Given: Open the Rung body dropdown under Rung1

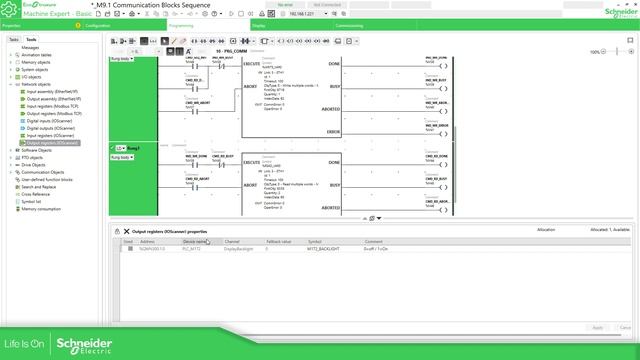Looking at the screenshot, I should point(122,157).
